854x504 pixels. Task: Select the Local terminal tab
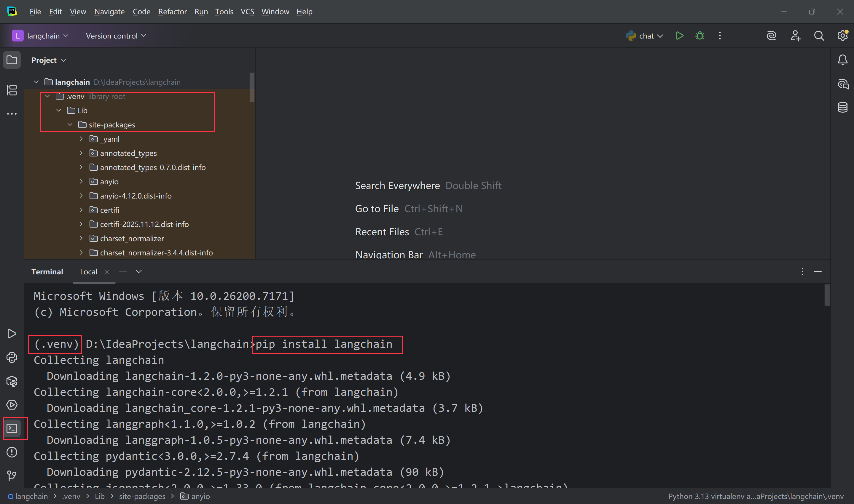(x=88, y=272)
